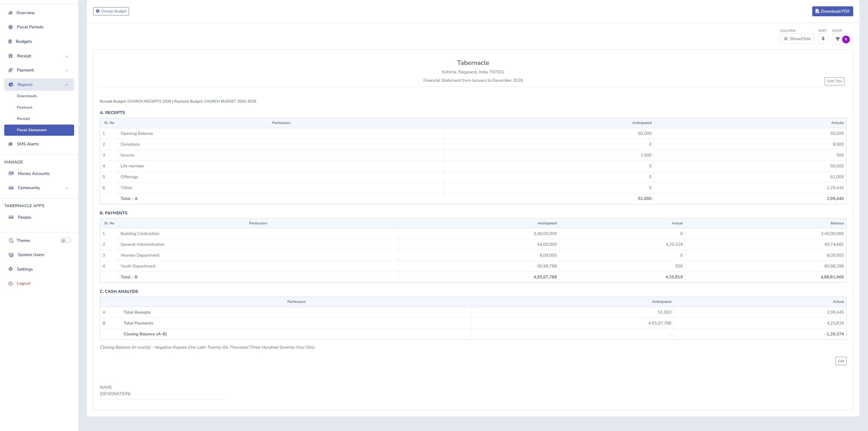868x431 pixels.
Task: Click the PDF file icon in Download PDF
Action: (817, 11)
